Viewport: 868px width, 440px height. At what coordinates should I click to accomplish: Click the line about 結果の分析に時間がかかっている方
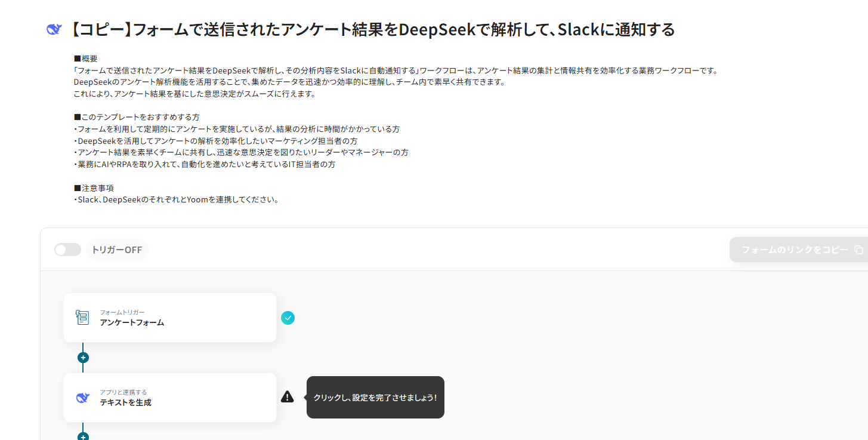tap(237, 129)
